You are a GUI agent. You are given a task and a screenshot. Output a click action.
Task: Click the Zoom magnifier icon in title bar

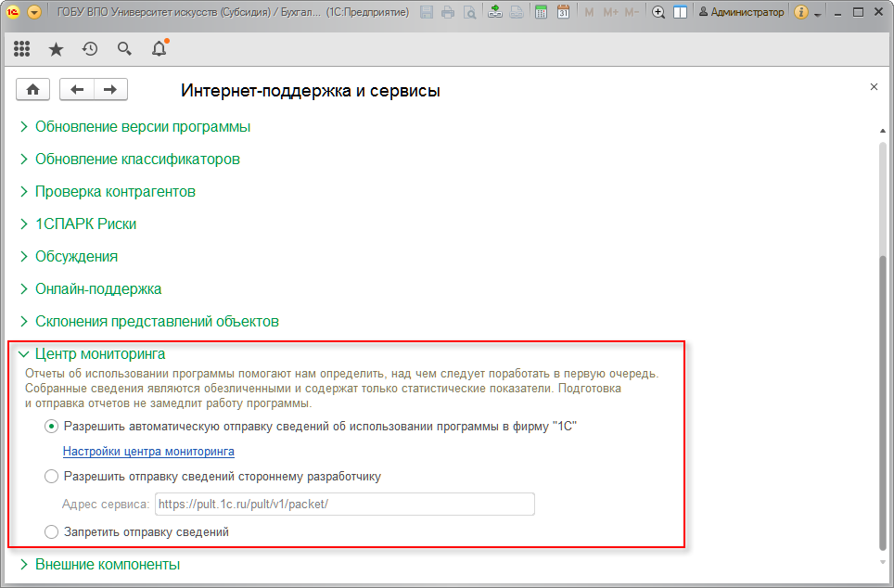point(658,12)
